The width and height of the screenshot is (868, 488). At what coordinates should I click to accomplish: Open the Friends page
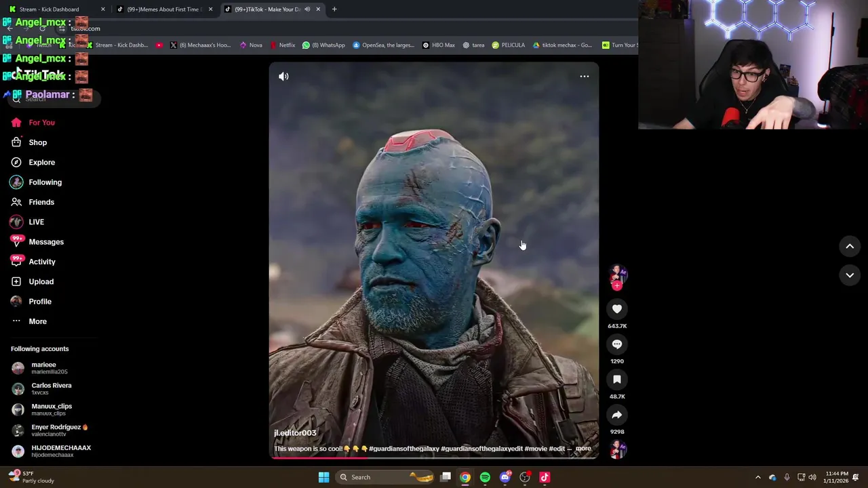(x=32, y=202)
